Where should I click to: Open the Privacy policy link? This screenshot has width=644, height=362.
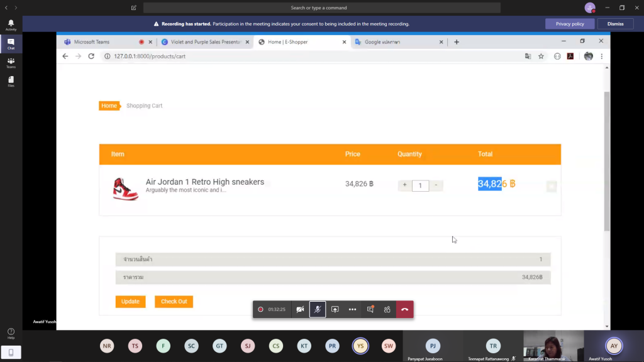[x=570, y=24]
